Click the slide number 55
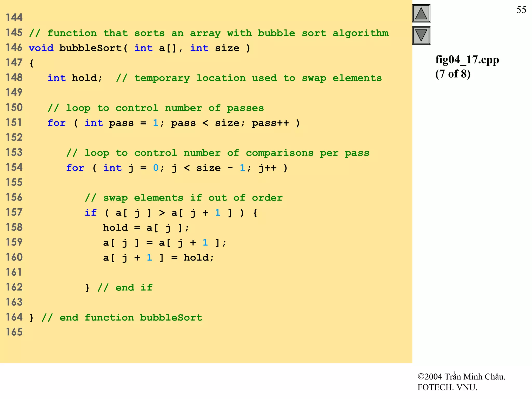The height and width of the screenshot is (399, 532). tap(521, 10)
